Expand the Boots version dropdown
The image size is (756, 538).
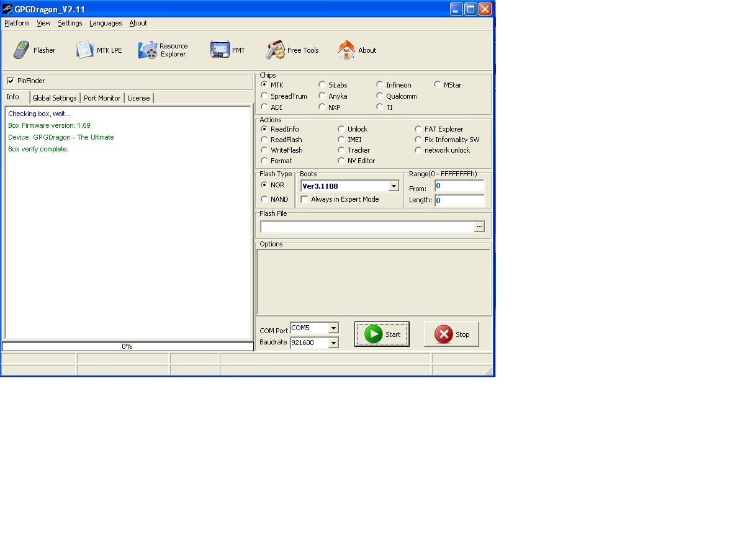pos(394,186)
